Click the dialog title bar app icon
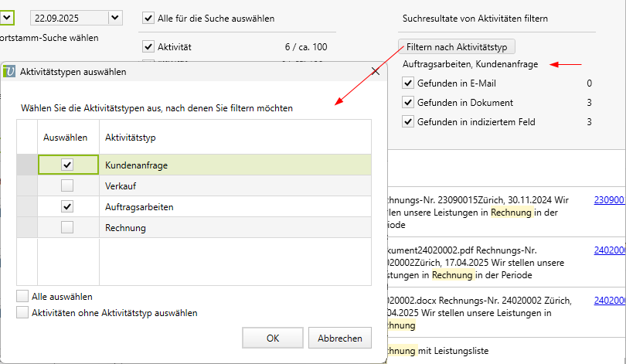The image size is (626, 364). pyautogui.click(x=10, y=72)
